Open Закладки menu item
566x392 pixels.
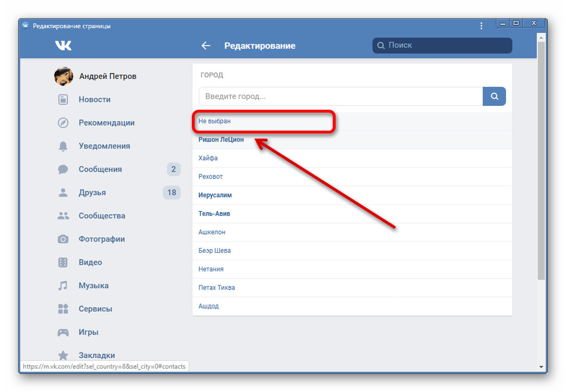point(97,355)
